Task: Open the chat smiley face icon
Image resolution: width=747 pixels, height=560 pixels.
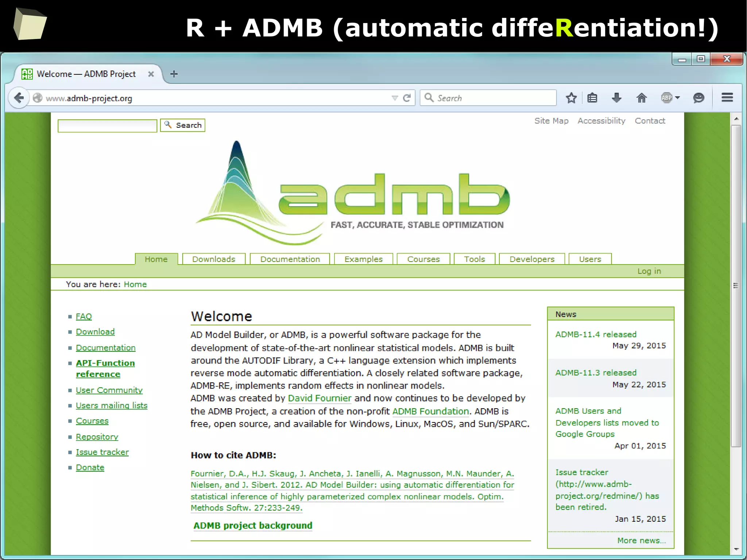Action: point(698,98)
